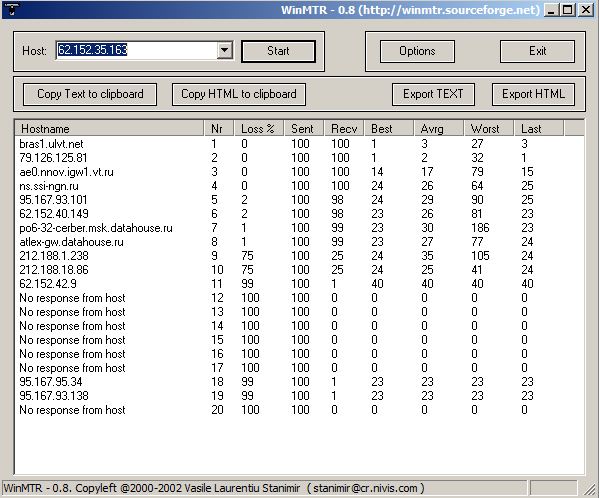
Task: Select the 62.152.42.9 row
Action: (x=300, y=284)
